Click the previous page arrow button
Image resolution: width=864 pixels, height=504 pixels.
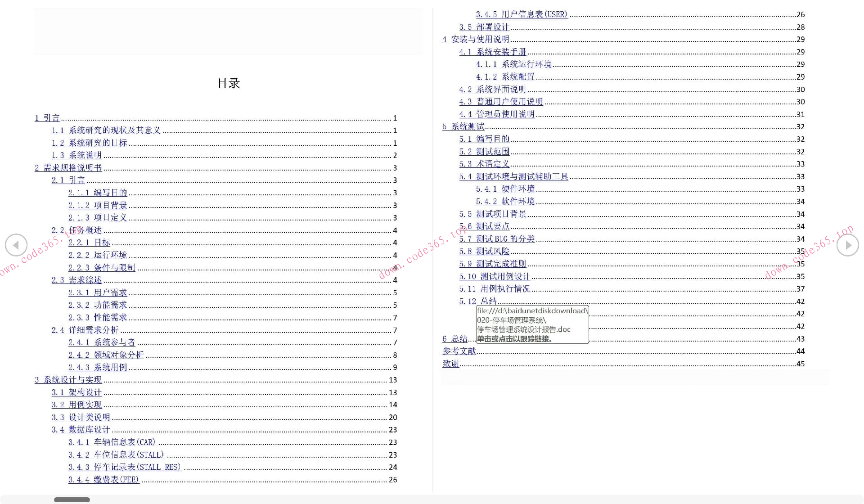[16, 245]
